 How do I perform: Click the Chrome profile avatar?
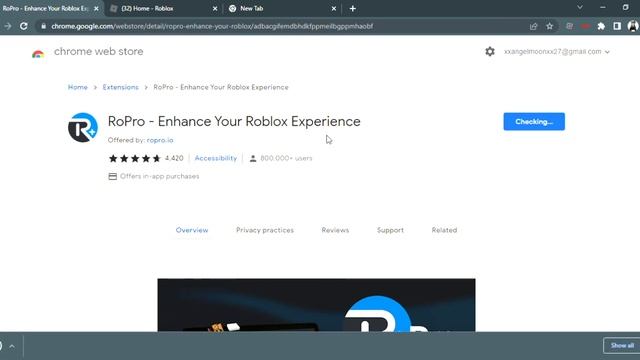coord(633,26)
